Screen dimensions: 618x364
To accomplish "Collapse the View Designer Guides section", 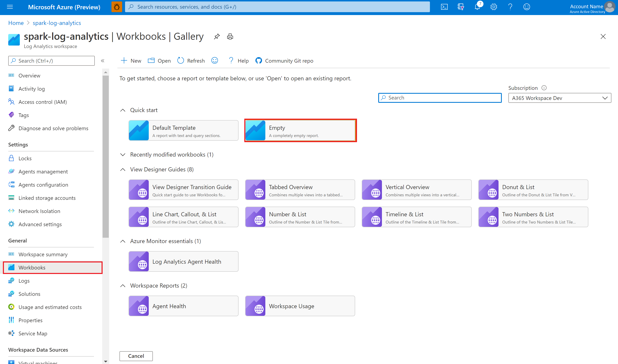I will point(123,169).
